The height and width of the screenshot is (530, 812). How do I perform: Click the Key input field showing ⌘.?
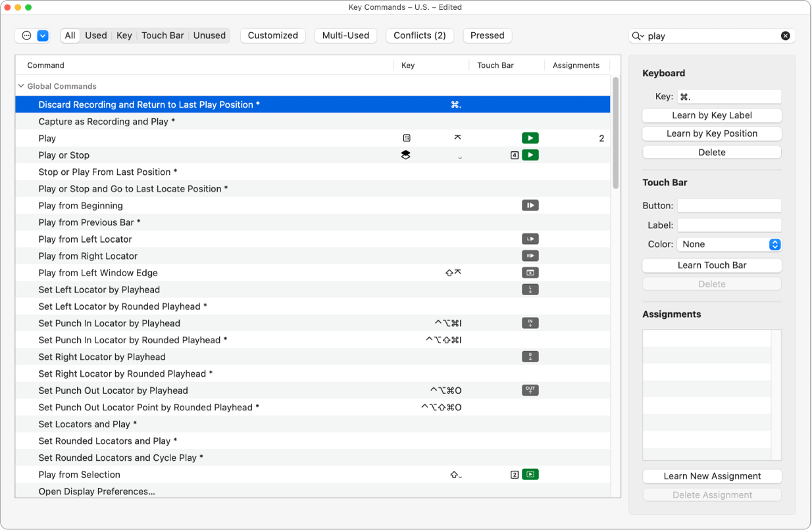click(x=729, y=97)
